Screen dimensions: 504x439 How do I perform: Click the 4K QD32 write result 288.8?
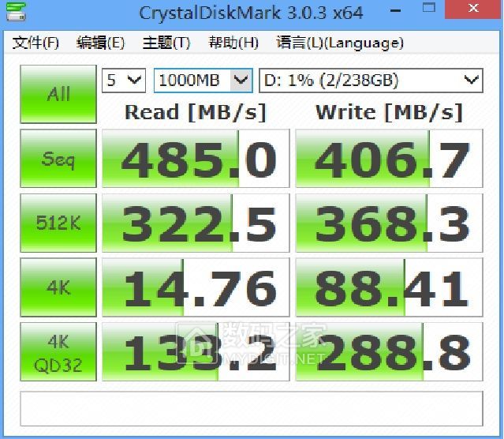point(389,352)
